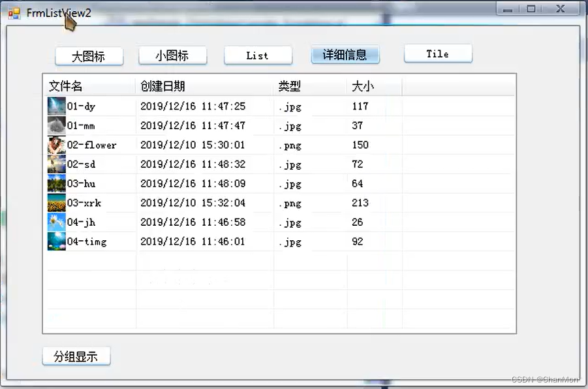Click the FrmListView2 window icon
The height and width of the screenshot is (389, 588).
click(14, 14)
